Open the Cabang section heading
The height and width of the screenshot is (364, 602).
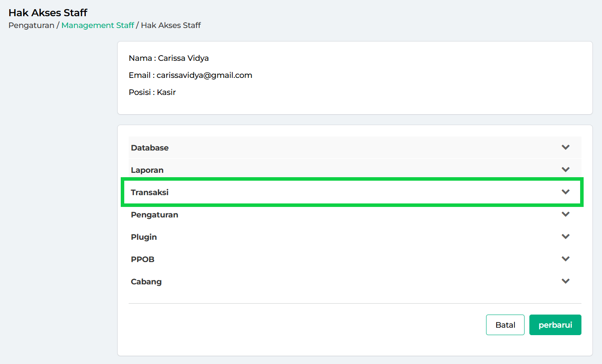(146, 282)
